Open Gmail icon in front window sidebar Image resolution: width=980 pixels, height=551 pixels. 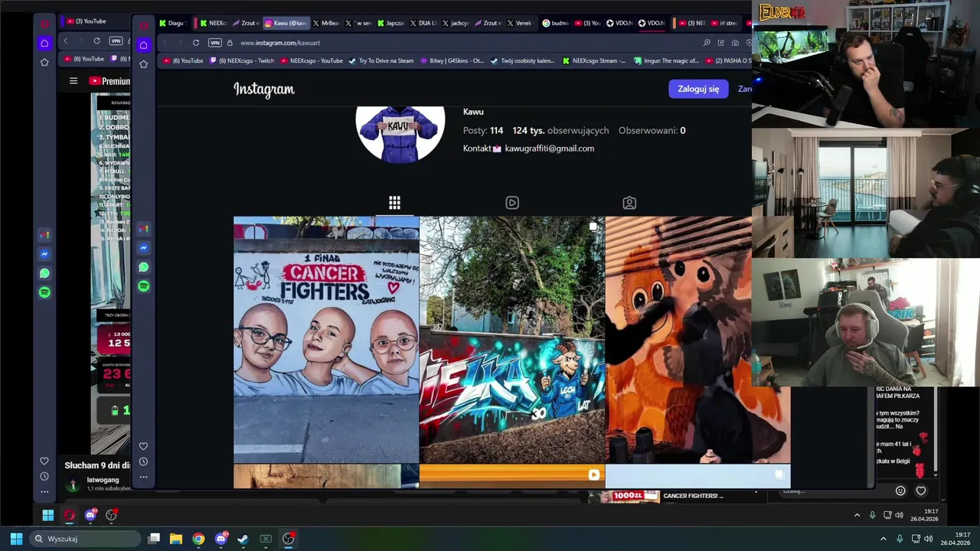(143, 229)
